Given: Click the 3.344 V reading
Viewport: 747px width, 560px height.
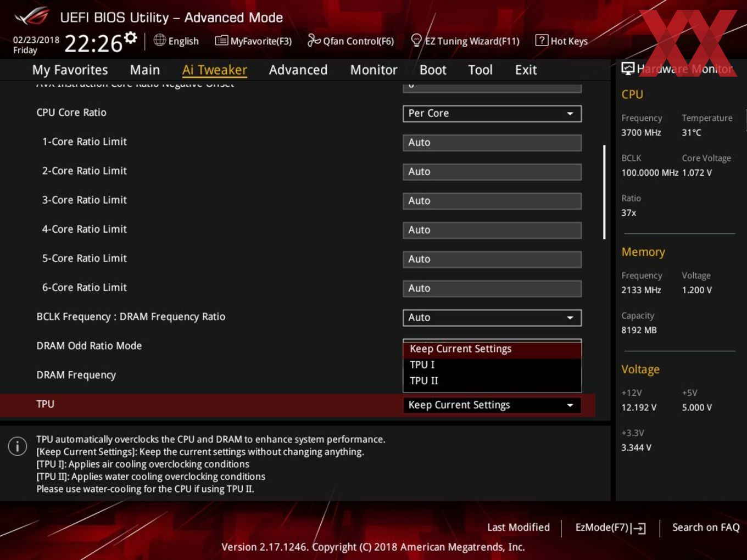Looking at the screenshot, I should coord(636,447).
